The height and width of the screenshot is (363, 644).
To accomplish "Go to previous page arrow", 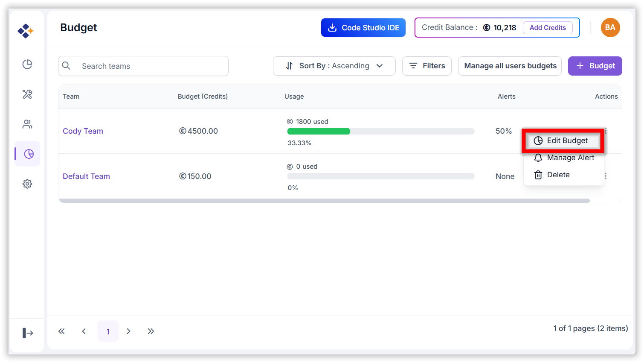I will (x=84, y=331).
